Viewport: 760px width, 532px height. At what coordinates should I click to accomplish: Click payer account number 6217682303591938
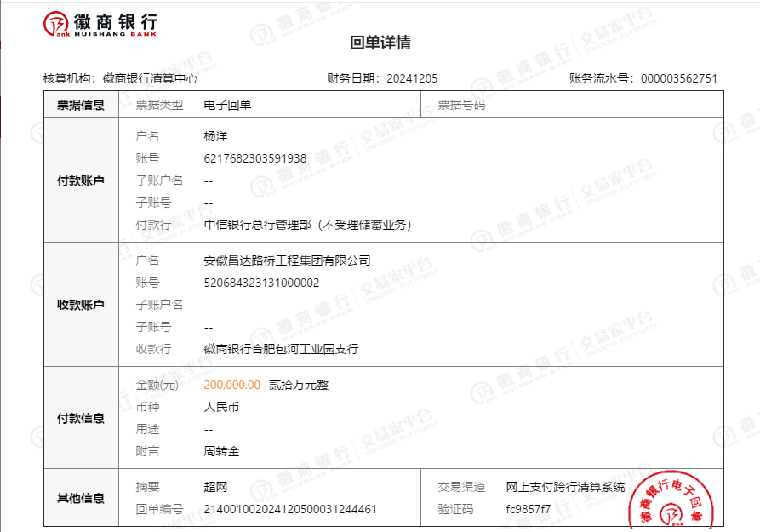click(255, 158)
